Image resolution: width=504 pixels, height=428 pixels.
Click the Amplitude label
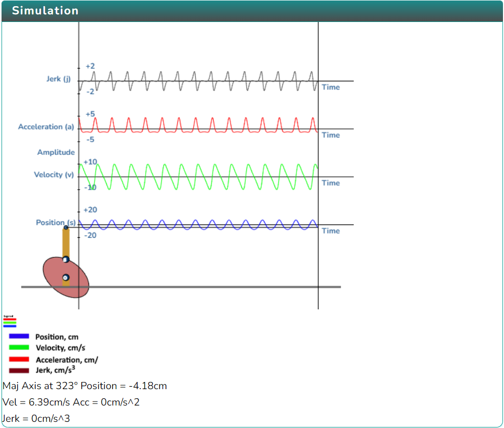coord(56,152)
